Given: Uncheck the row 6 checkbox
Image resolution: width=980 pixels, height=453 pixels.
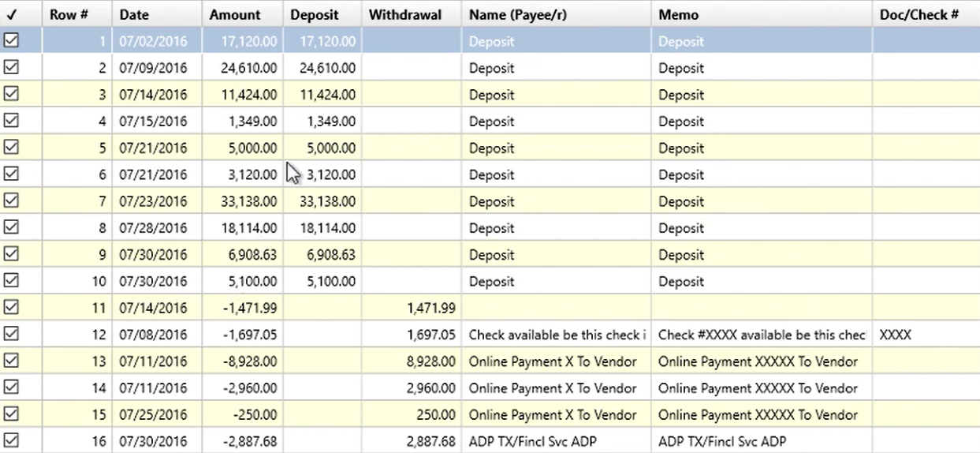Looking at the screenshot, I should [11, 174].
